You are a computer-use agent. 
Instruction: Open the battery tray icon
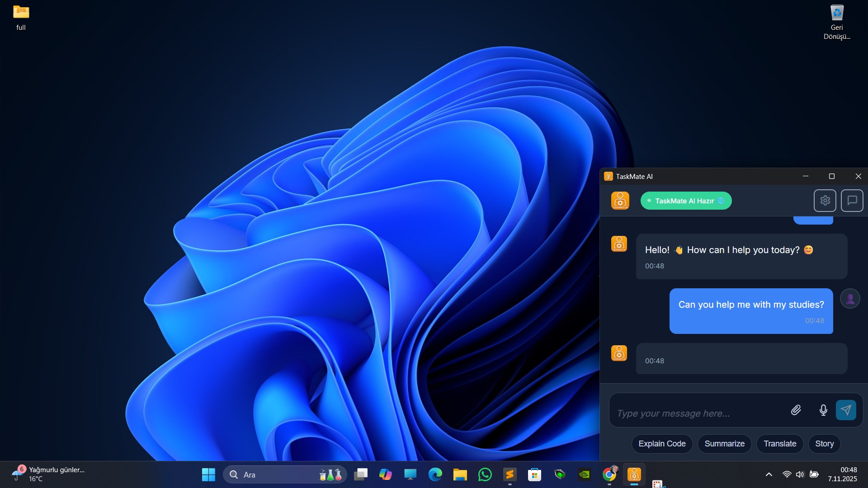[814, 474]
